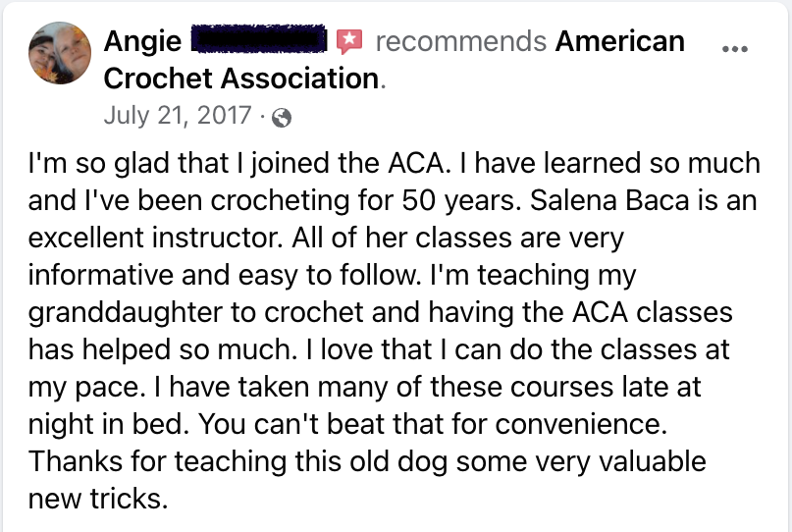Click the red recommendation star badge
Image resolution: width=792 pixels, height=532 pixels.
(349, 41)
